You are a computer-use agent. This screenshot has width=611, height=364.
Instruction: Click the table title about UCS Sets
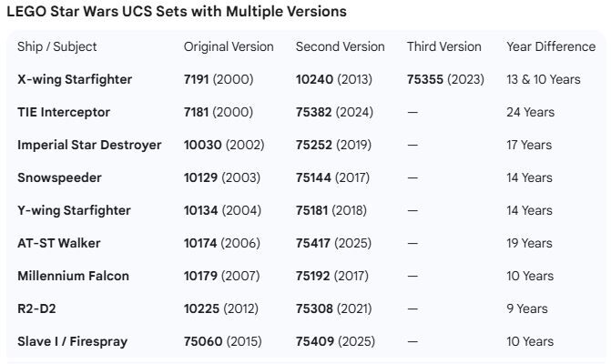click(176, 12)
